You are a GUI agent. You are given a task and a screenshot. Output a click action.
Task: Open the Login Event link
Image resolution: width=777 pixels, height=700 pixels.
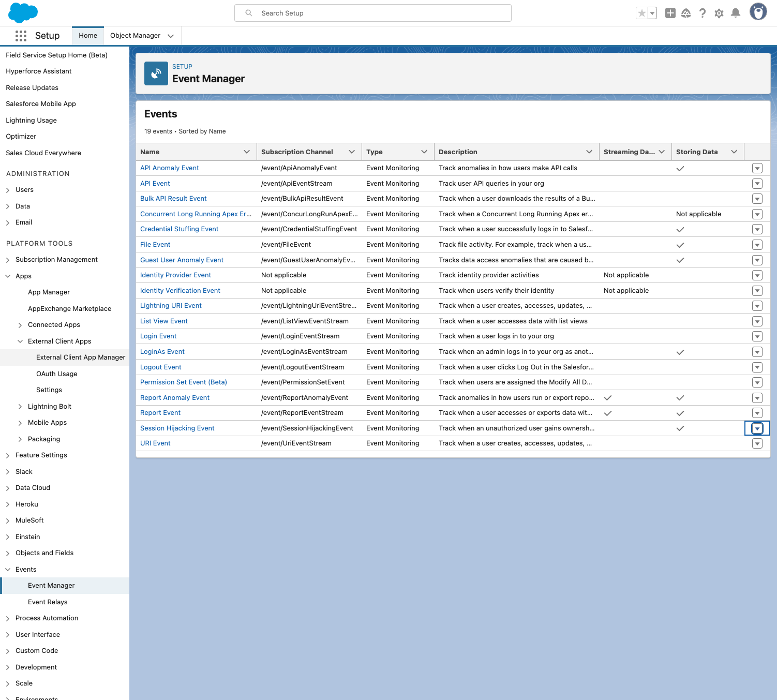pos(158,336)
